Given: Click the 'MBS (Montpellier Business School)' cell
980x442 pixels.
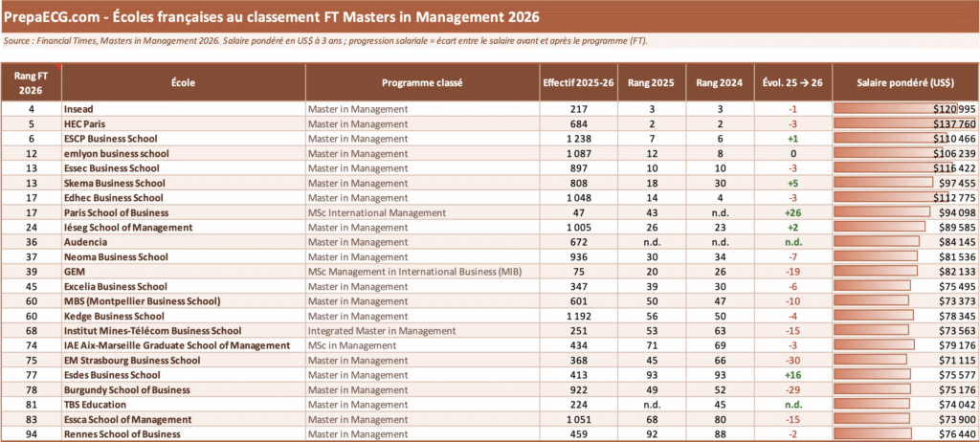Looking at the screenshot, I should pyautogui.click(x=183, y=300).
